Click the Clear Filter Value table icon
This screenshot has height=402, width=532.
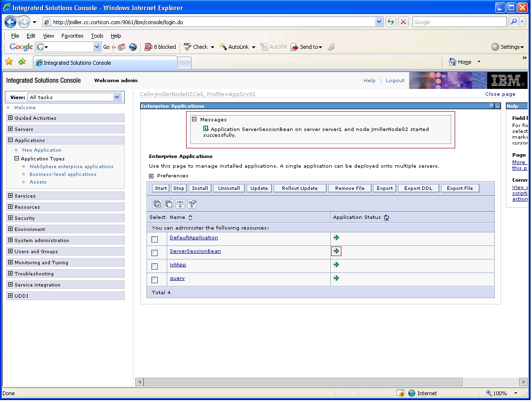coord(192,204)
